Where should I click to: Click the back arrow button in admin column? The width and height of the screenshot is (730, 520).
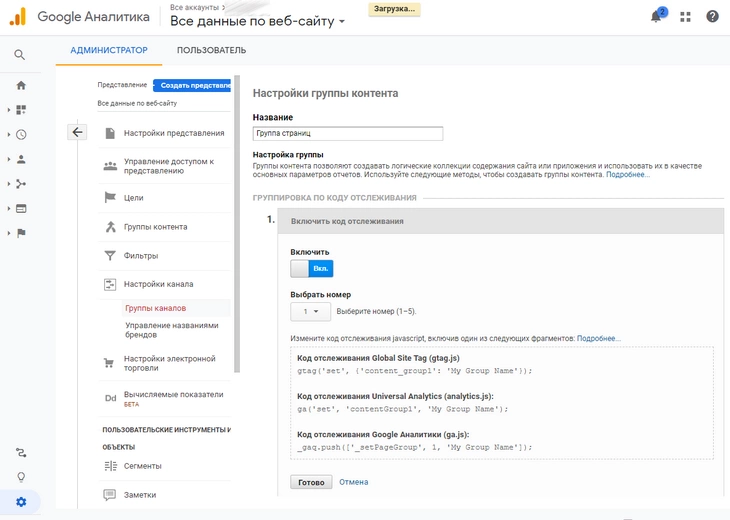pos(77,132)
